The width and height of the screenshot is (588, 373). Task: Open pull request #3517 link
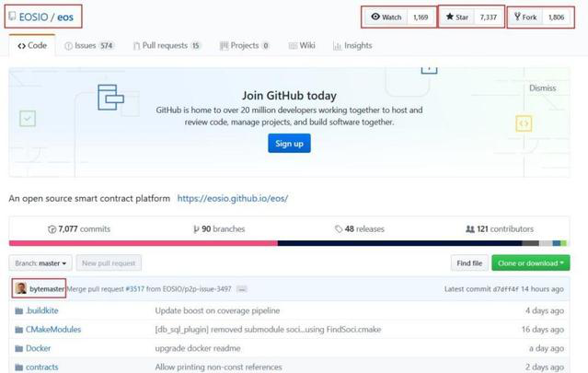pos(134,289)
